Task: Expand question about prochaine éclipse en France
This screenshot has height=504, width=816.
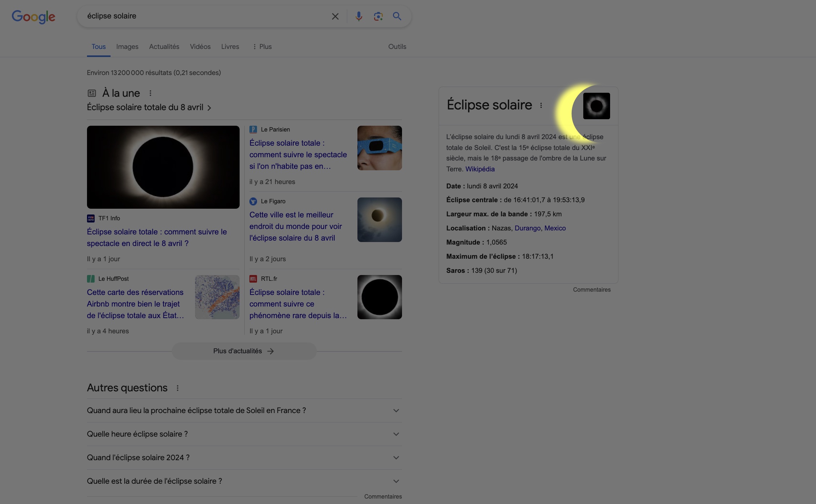Action: pyautogui.click(x=244, y=411)
